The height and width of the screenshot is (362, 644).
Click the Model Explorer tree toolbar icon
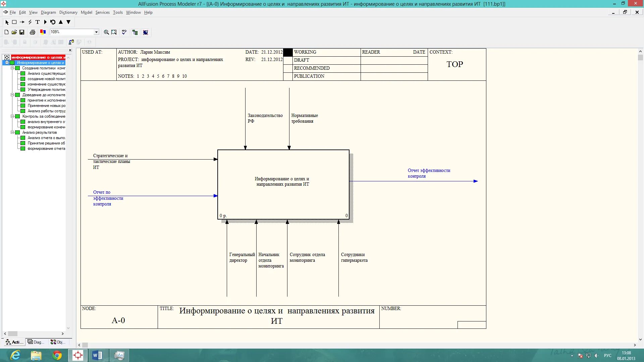click(135, 32)
